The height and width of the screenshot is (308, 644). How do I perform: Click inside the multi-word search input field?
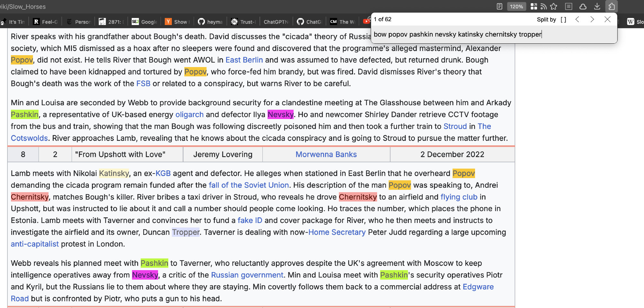[x=482, y=34]
